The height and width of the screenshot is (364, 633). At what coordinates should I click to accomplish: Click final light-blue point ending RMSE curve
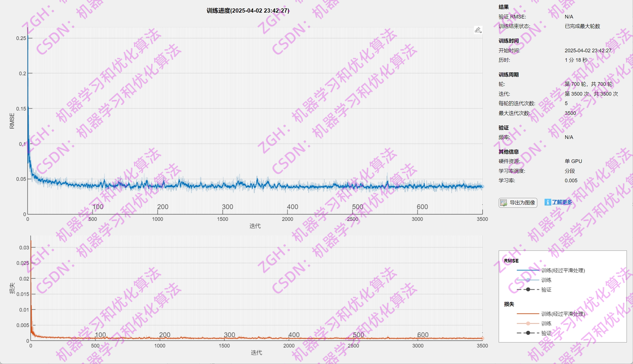click(482, 186)
